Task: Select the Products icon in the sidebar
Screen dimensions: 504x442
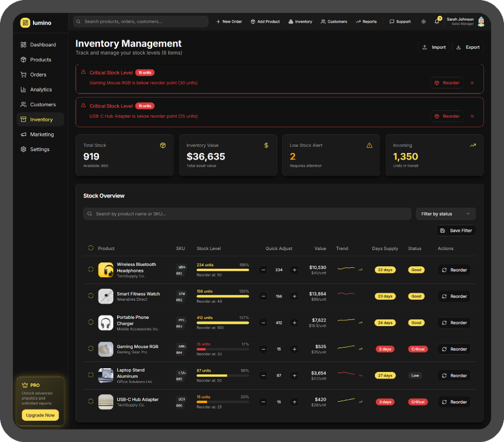Action: (x=25, y=60)
